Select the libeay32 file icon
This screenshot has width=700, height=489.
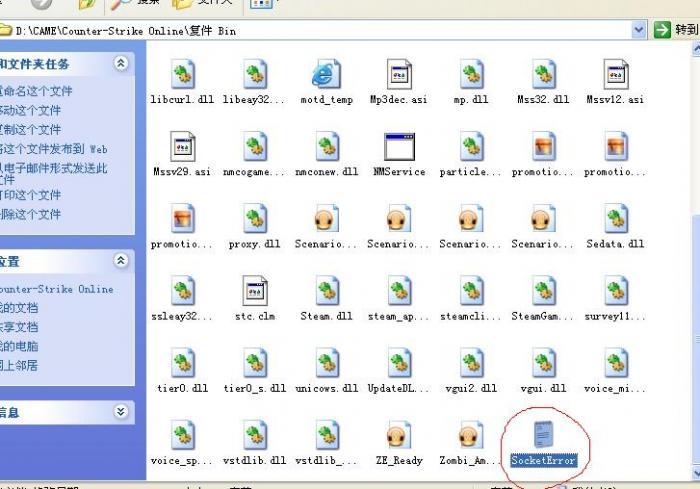point(255,74)
